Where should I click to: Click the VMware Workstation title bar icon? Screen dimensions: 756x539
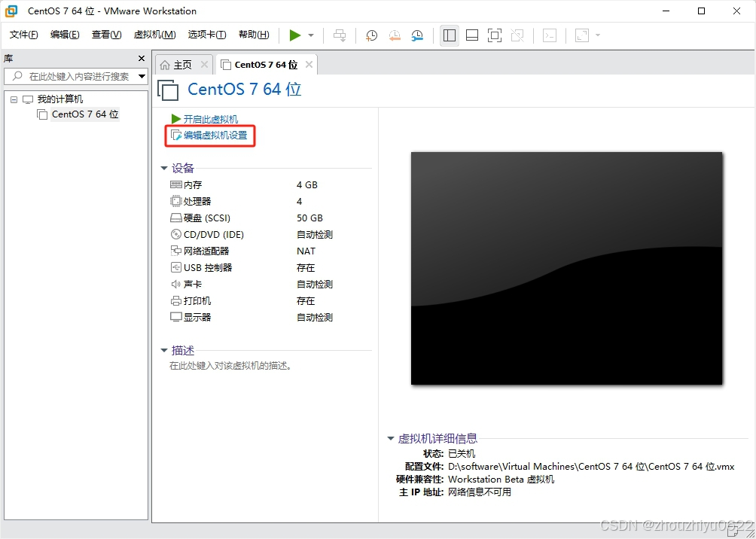coord(11,11)
